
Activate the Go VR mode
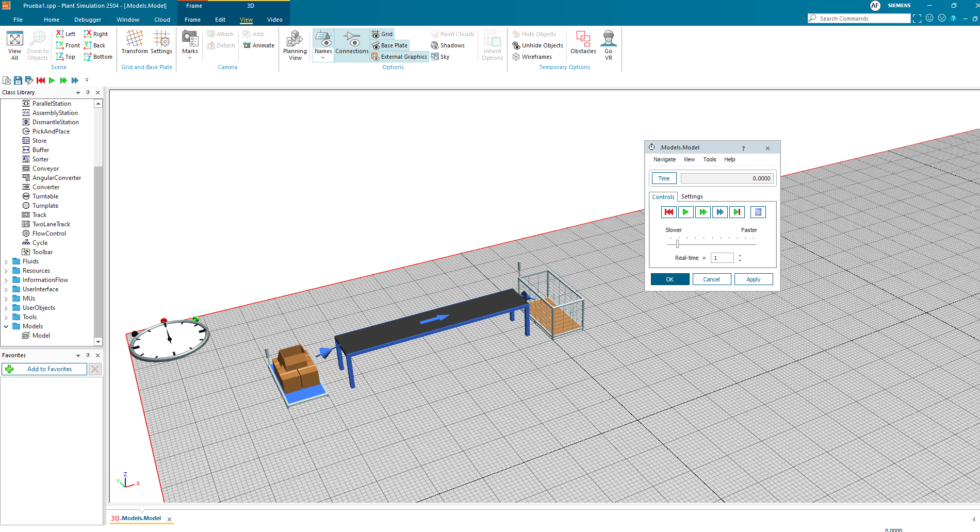coord(608,44)
